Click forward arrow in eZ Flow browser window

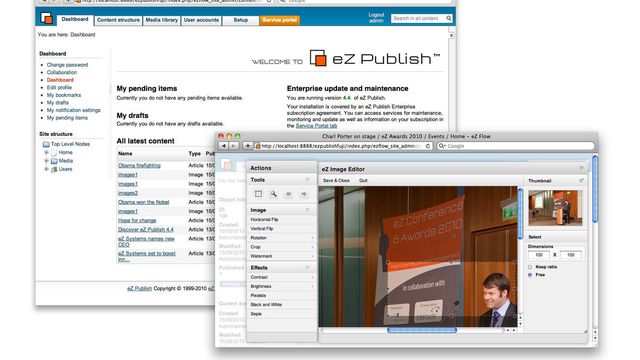[x=233, y=146]
